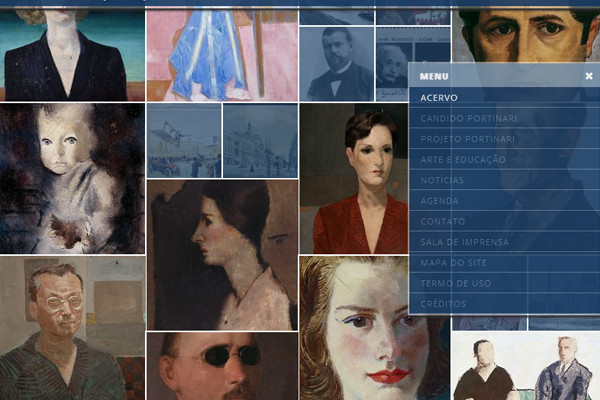Open the man with round glasses portrait
The height and width of the screenshot is (400, 600).
(72, 328)
